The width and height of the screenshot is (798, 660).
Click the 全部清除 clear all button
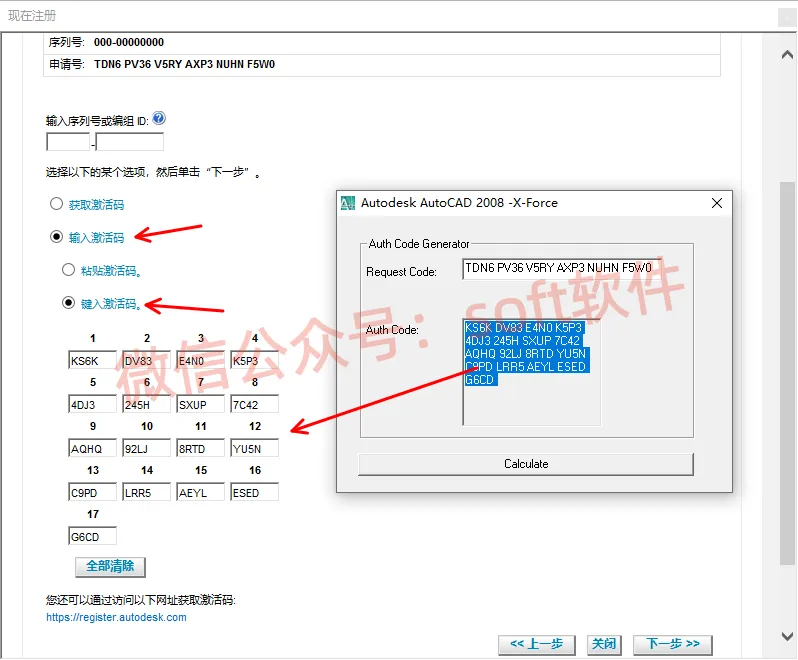click(x=110, y=566)
